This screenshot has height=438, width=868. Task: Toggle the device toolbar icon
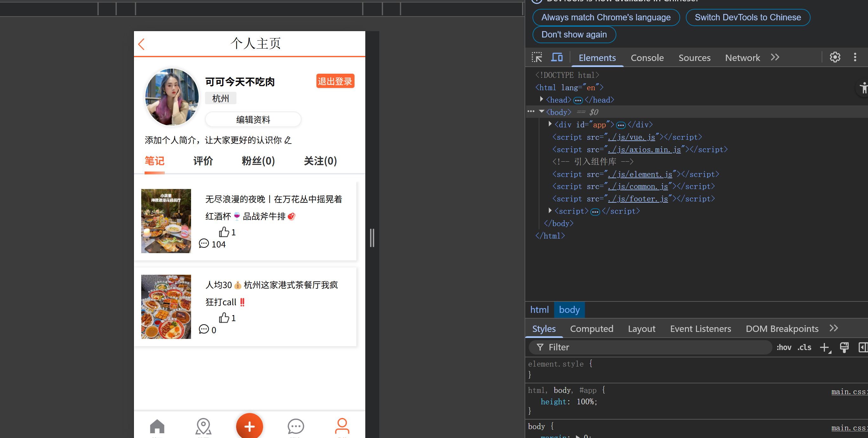pos(557,57)
